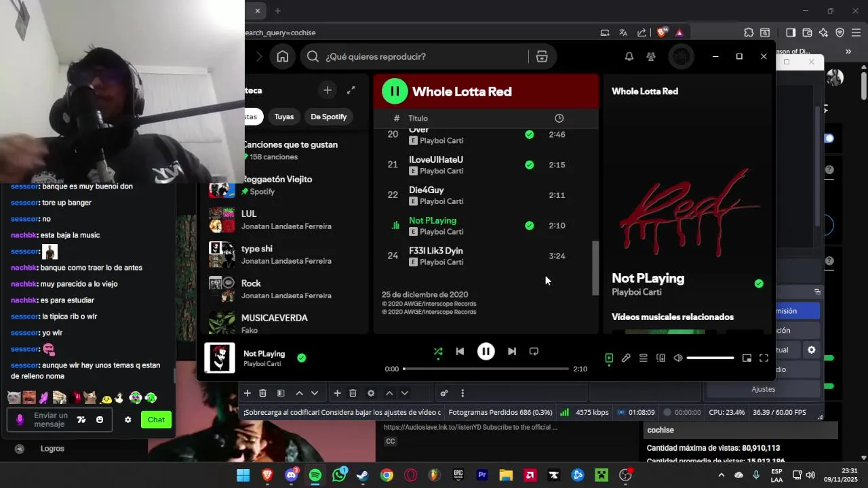
Task: Select the Tuyas filter chip
Action: coord(283,117)
